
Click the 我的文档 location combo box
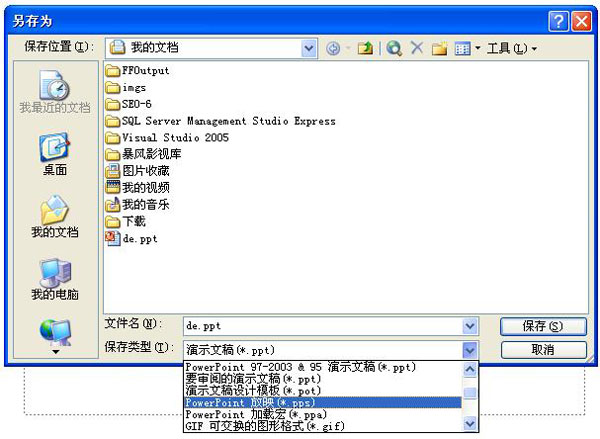tap(211, 48)
